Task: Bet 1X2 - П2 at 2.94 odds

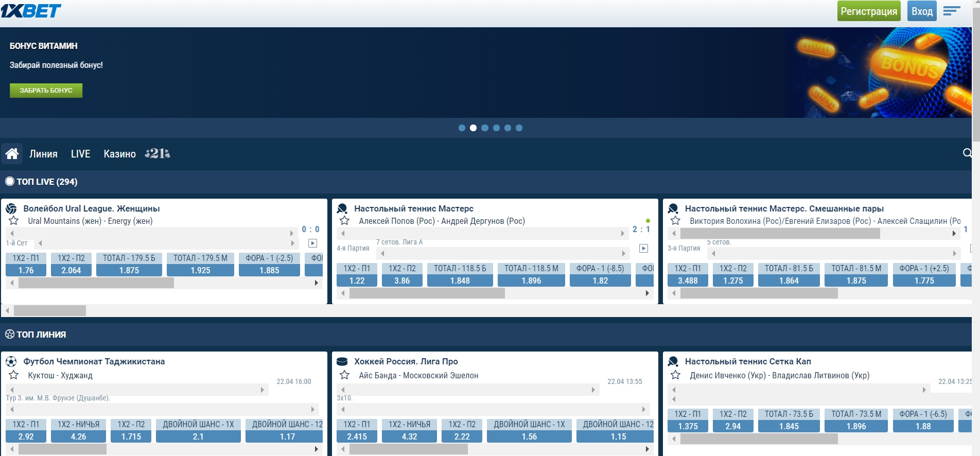Action: (x=733, y=420)
